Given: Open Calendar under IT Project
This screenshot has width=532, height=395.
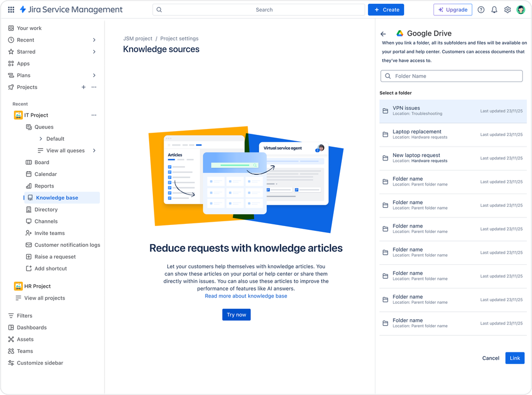Looking at the screenshot, I should click(42, 174).
